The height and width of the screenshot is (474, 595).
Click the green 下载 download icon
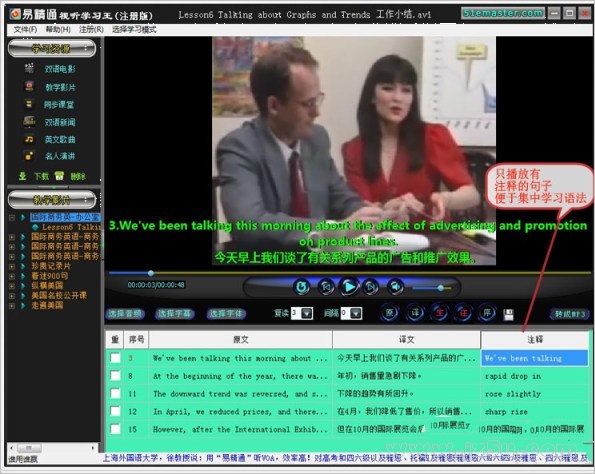pos(23,176)
